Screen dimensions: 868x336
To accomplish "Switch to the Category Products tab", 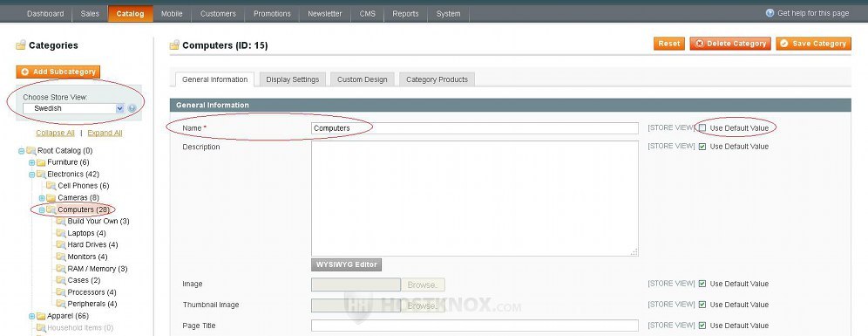I will coord(437,79).
